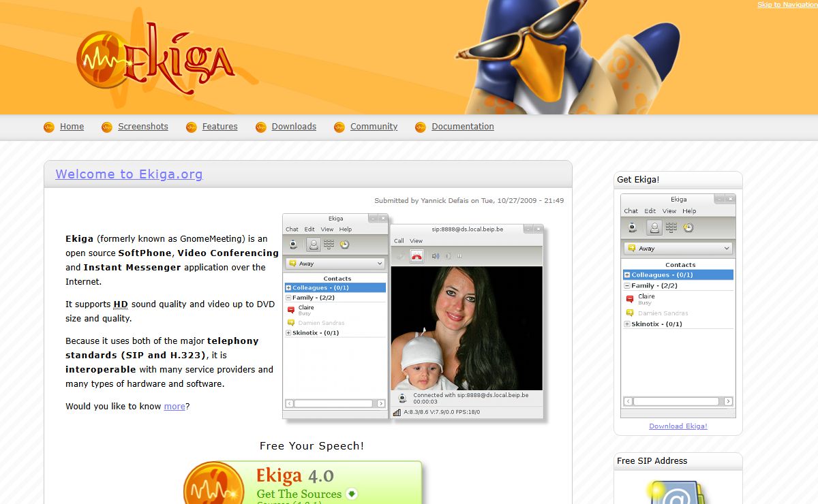This screenshot has height=504, width=818.
Task: Open the Documentation navigation item
Action: coord(463,127)
